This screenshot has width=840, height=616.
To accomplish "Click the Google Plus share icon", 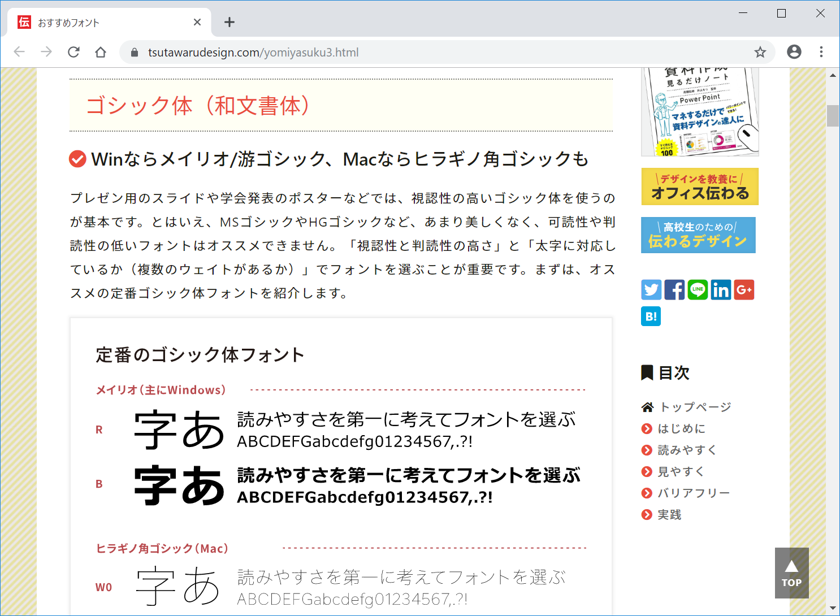I will click(744, 290).
